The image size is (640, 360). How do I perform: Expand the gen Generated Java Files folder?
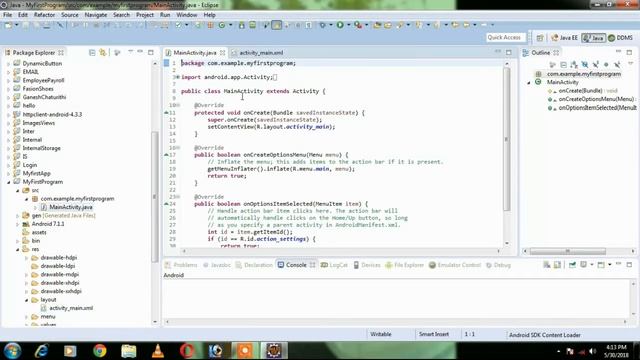point(18,216)
